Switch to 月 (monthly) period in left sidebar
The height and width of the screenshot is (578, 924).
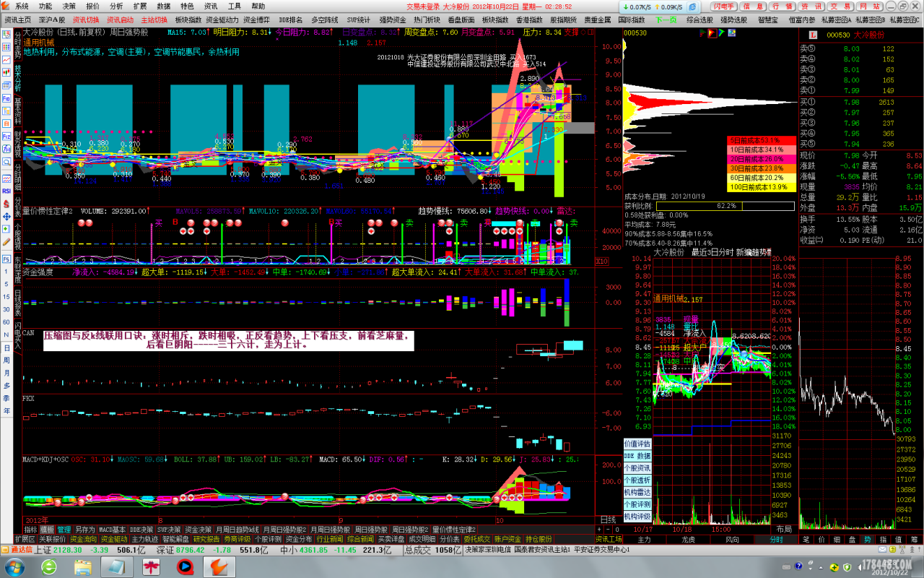[x=6, y=374]
